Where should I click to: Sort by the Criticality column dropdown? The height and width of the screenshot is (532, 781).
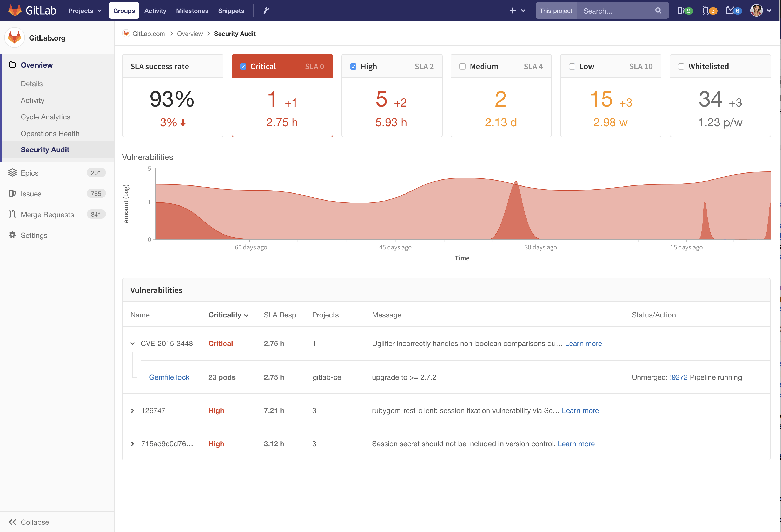click(x=228, y=315)
